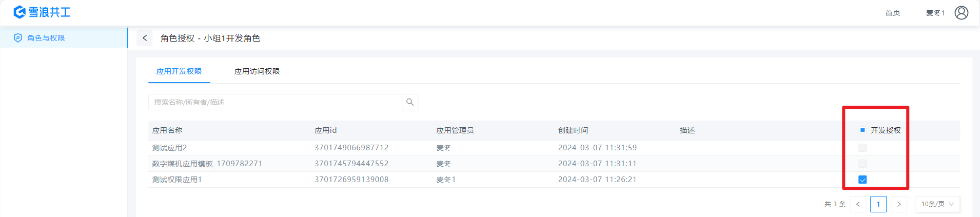Select page 1 in pagination

point(878,204)
